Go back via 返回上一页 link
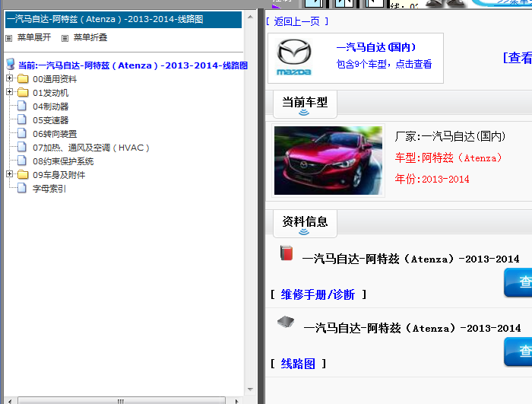 297,22
